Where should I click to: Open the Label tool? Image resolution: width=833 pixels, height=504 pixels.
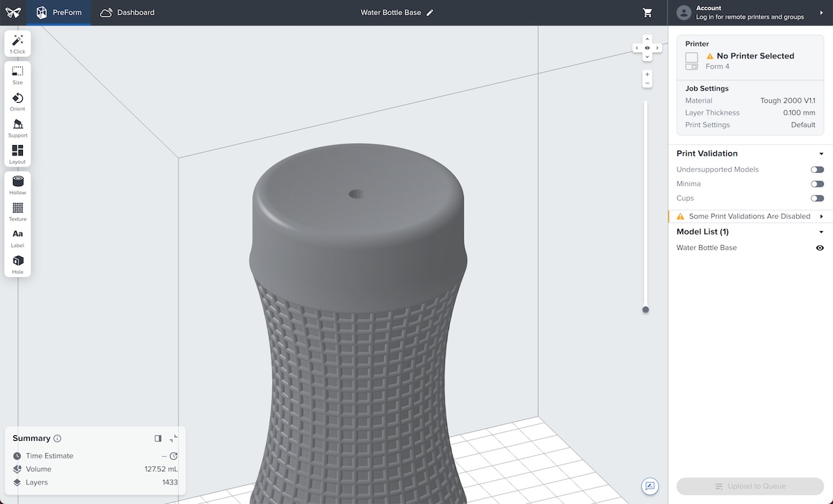17,236
